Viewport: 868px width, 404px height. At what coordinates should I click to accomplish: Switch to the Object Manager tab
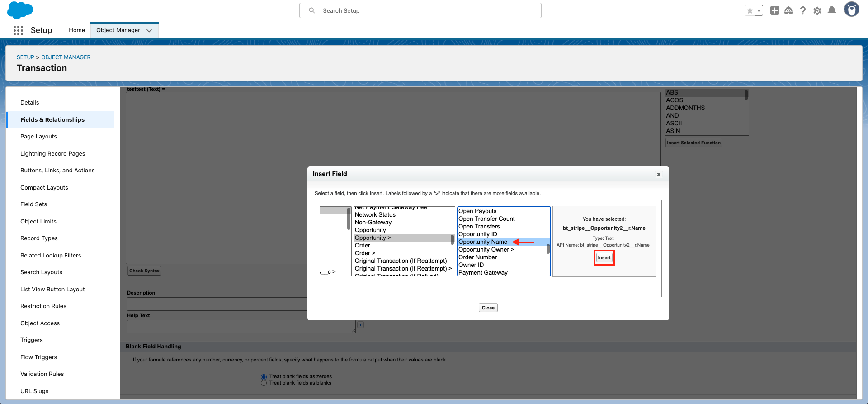coord(118,30)
